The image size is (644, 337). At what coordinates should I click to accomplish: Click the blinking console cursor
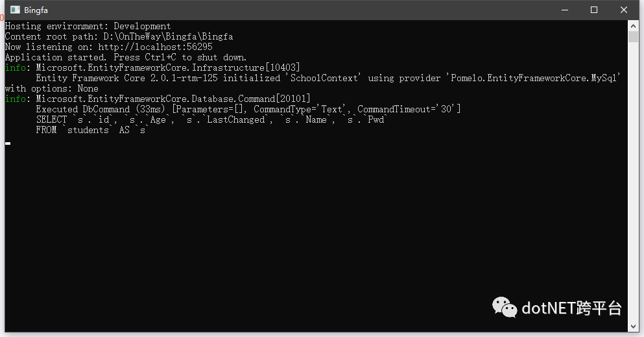(8, 144)
